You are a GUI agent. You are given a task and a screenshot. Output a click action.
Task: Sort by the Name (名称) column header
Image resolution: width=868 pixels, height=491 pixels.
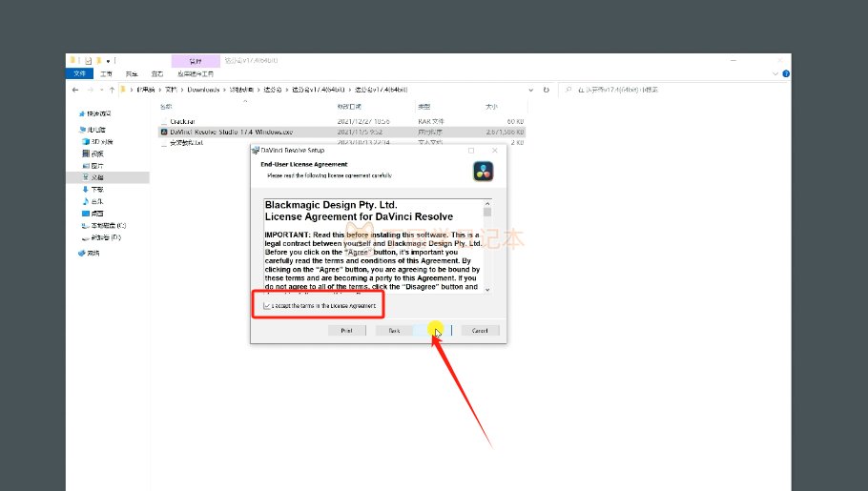click(166, 106)
